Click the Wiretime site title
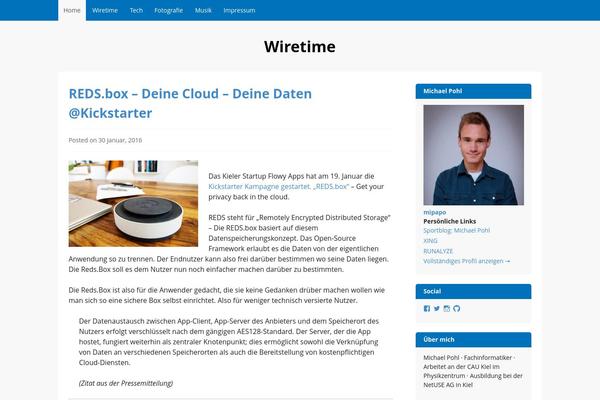 (300, 47)
